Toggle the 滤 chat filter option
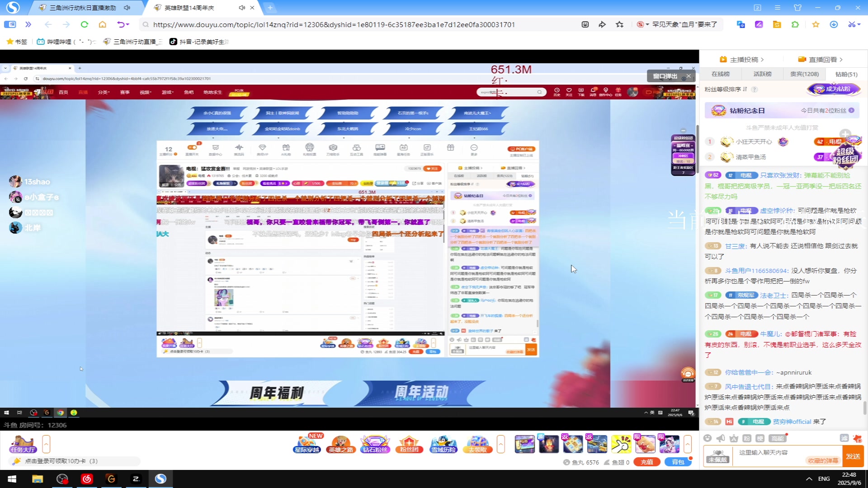The width and height of the screenshot is (868, 488). pyautogui.click(x=844, y=438)
